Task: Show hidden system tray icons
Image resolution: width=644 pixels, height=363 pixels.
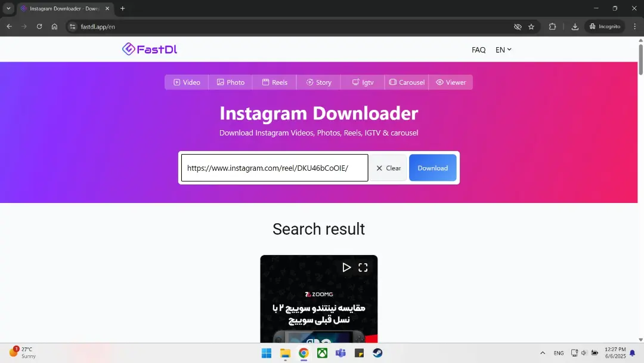Action: point(543,353)
